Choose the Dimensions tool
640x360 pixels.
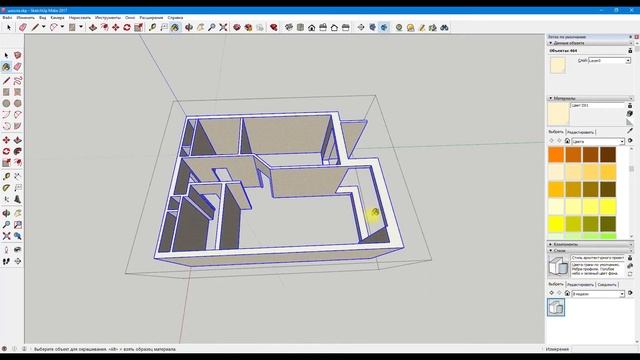(18, 176)
